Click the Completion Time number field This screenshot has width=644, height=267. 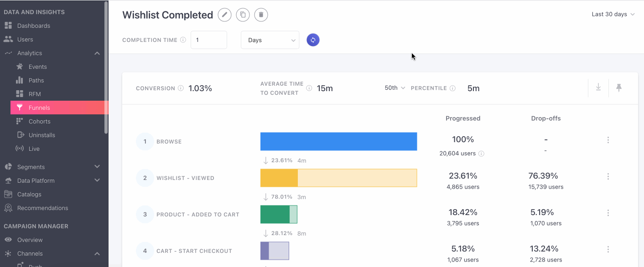pos(209,40)
